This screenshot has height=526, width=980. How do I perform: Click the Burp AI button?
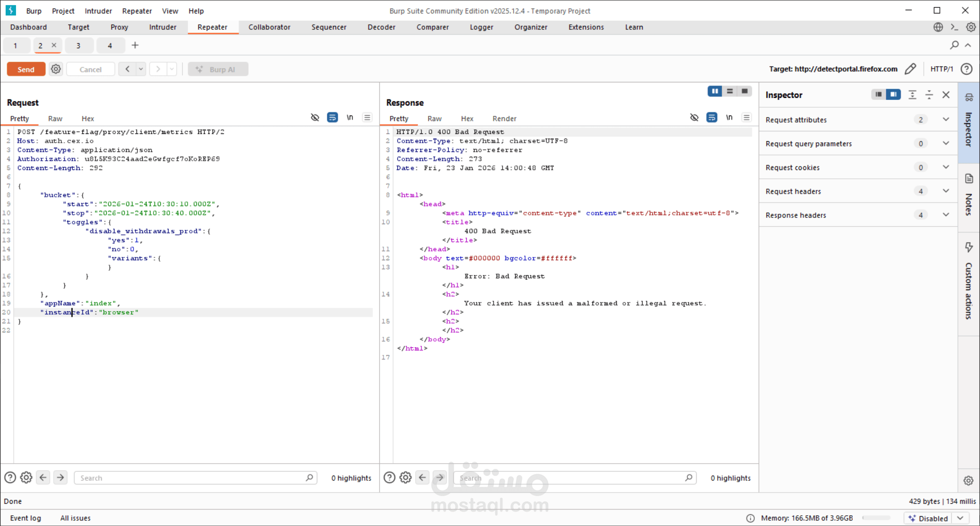tap(218, 69)
